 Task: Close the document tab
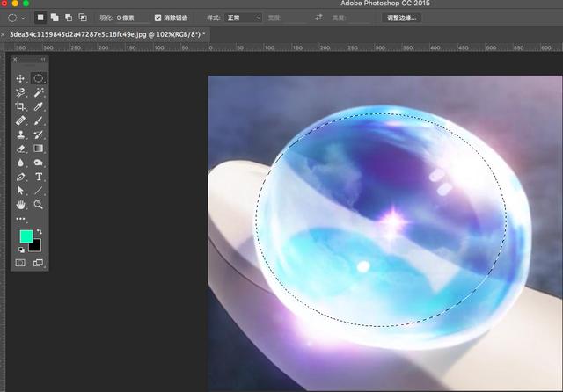[x=4, y=35]
